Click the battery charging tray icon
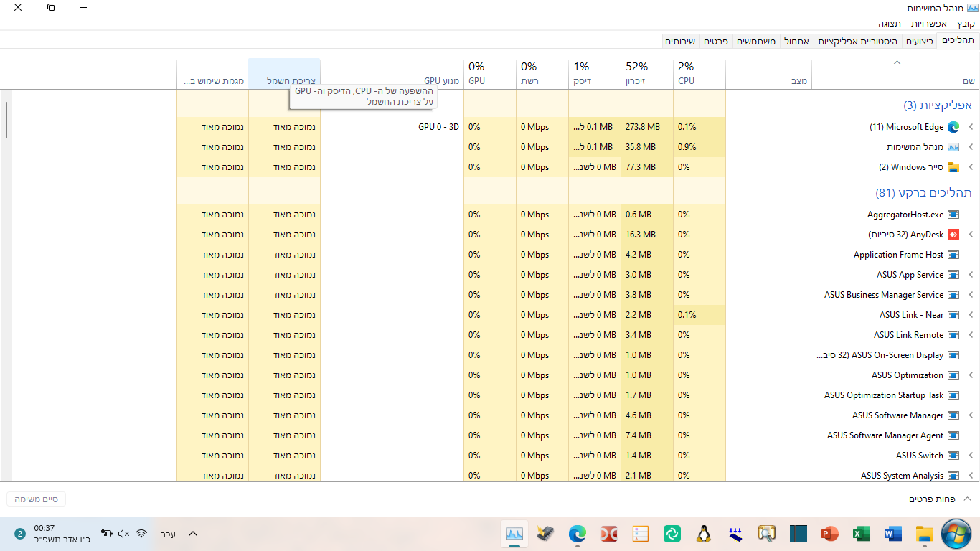Viewport: 980px width, 551px height. coord(107,534)
